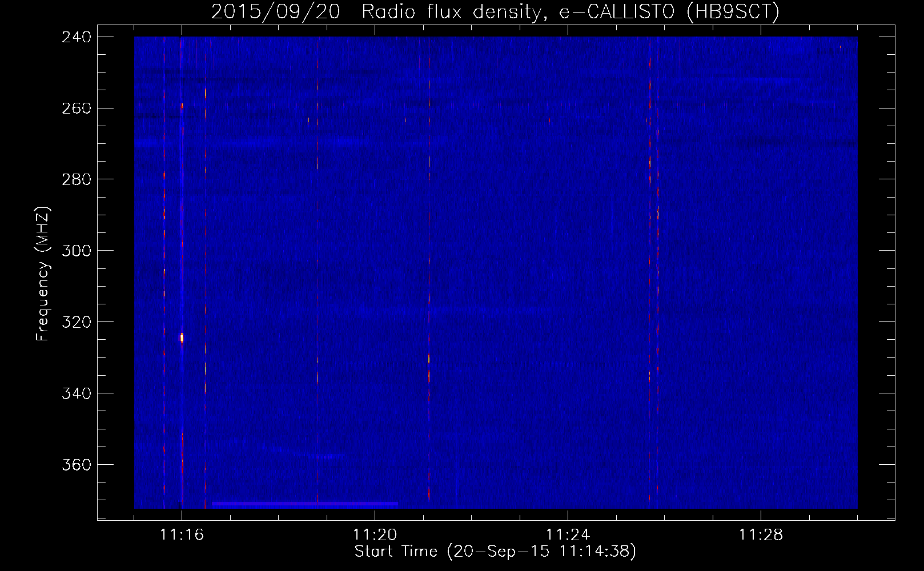Click the light blue horizontal bar at spectrogram bottom

(x=305, y=504)
